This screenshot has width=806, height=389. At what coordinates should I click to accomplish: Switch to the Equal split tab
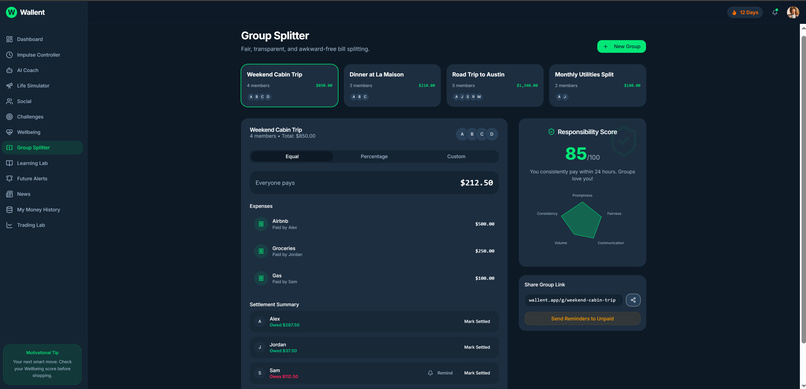click(x=292, y=156)
